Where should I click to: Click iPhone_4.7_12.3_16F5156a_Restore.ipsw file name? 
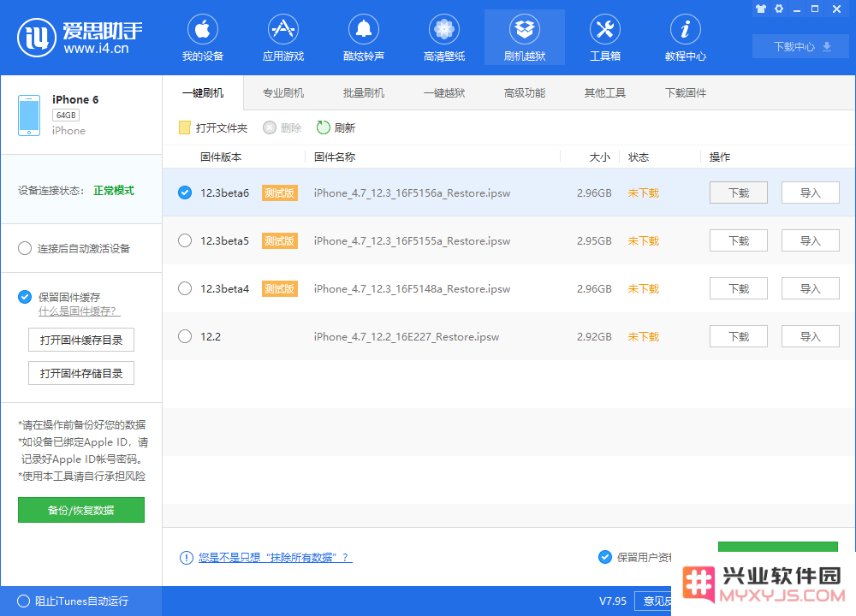(413, 193)
